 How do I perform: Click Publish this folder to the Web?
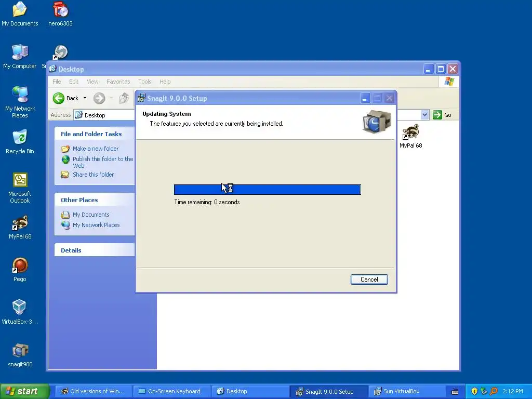pyautogui.click(x=103, y=162)
